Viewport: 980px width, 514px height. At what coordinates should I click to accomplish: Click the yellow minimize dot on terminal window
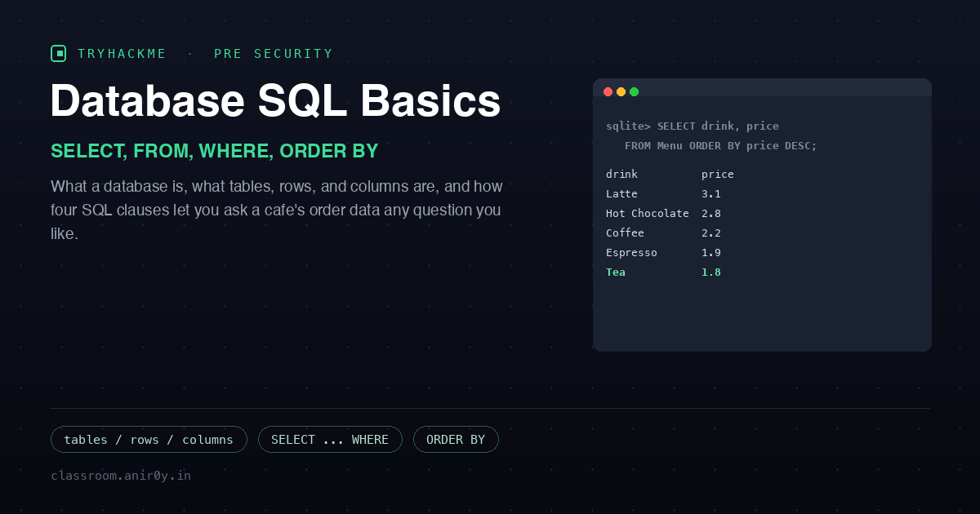click(x=621, y=91)
